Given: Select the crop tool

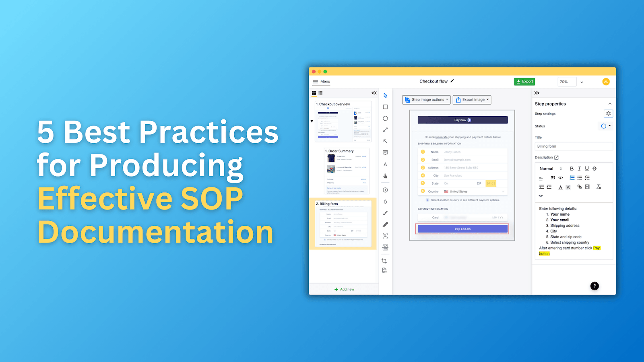Looking at the screenshot, I should point(384,261).
